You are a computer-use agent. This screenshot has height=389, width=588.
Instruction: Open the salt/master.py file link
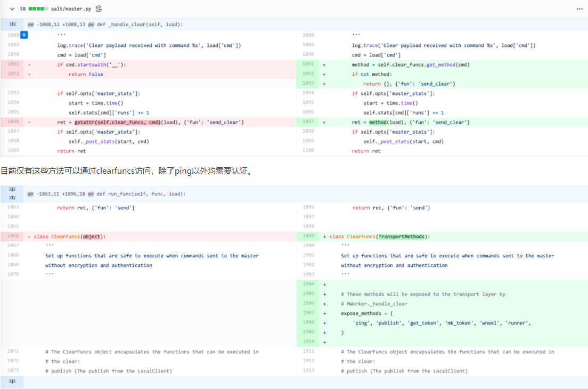pos(71,9)
